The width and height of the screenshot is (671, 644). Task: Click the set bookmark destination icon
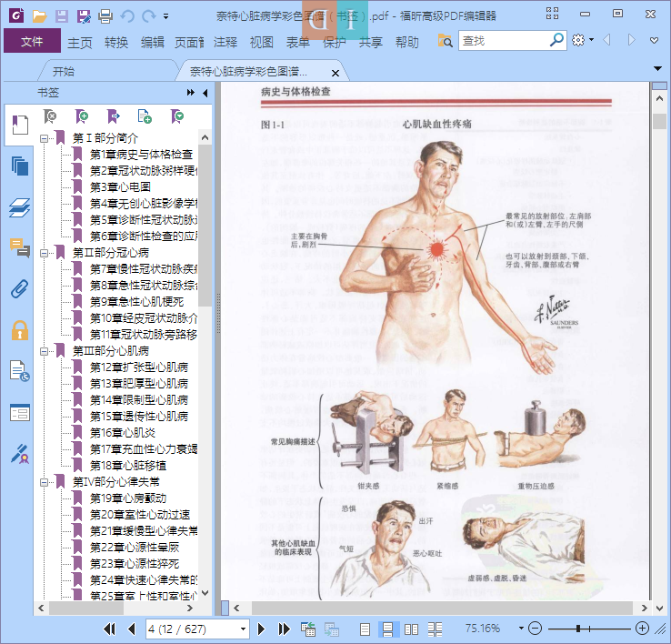point(114,116)
